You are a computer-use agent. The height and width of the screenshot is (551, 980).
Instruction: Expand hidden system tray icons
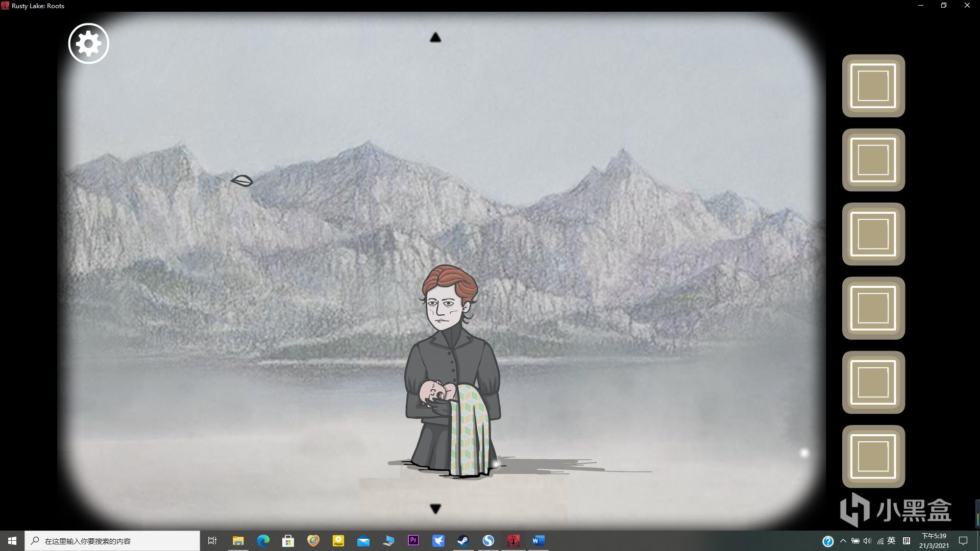point(843,541)
